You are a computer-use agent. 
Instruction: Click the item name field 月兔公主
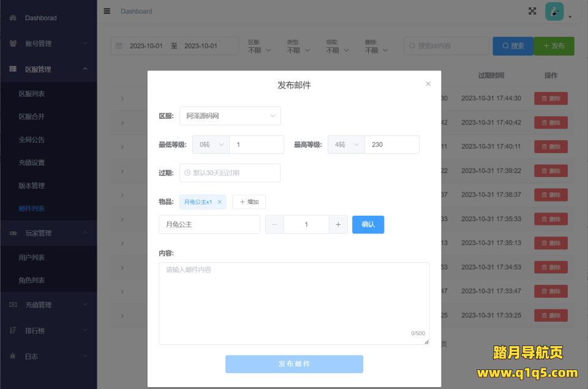[209, 225]
